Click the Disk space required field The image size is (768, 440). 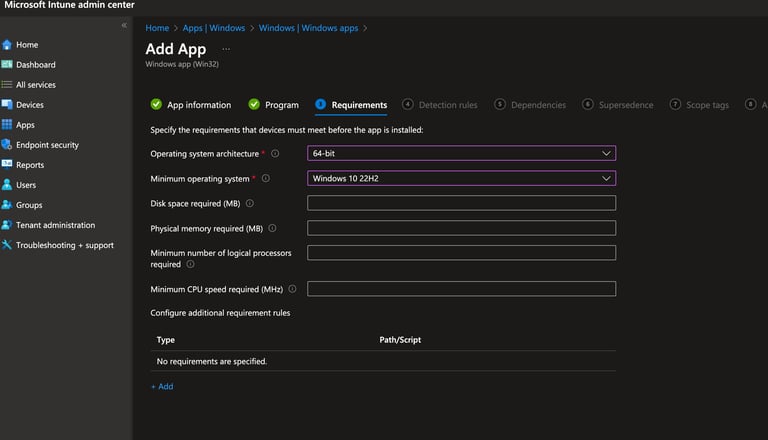point(461,203)
